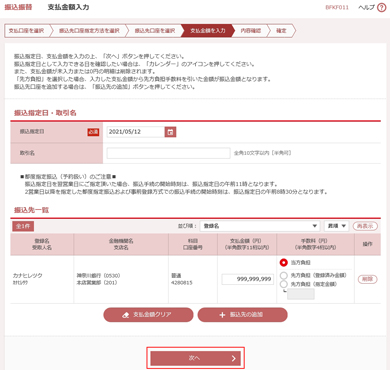Viewport: 390px width, 370px height.
Task: Select 先方負担（指定金額） radio button
Action: point(283,284)
